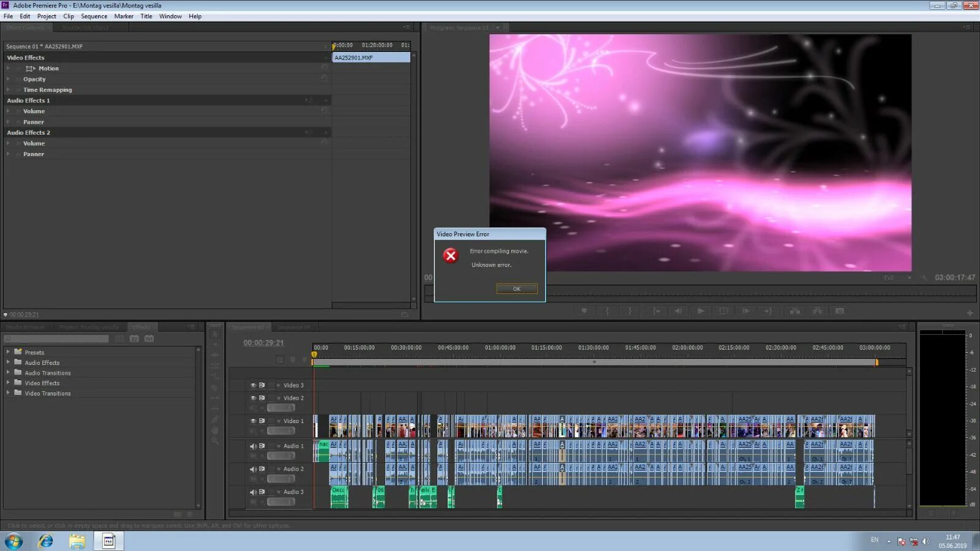Step forward one frame in Program monitor
Screen dimensions: 980x551
pyautogui.click(x=745, y=311)
